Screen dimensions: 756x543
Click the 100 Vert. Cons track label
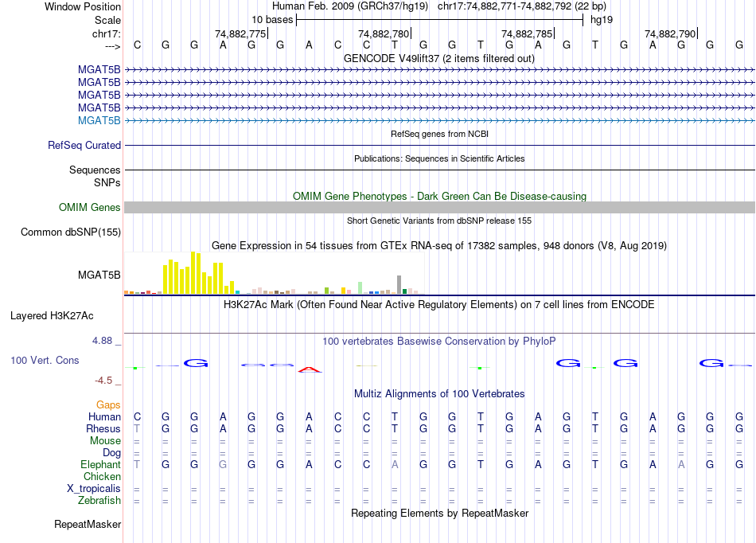45,360
